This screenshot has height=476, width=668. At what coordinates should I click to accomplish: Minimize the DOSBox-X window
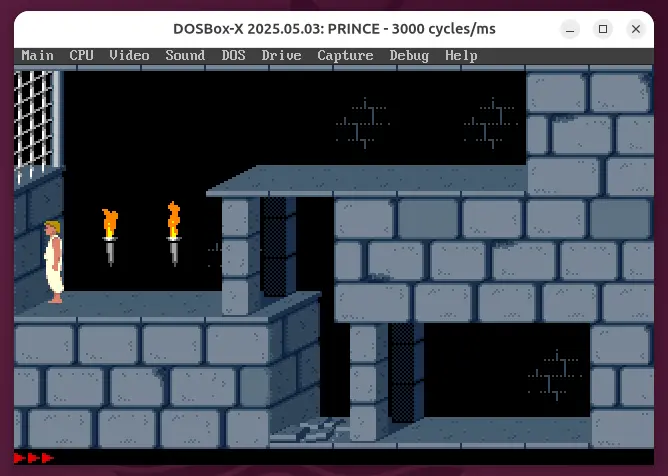pyautogui.click(x=569, y=29)
